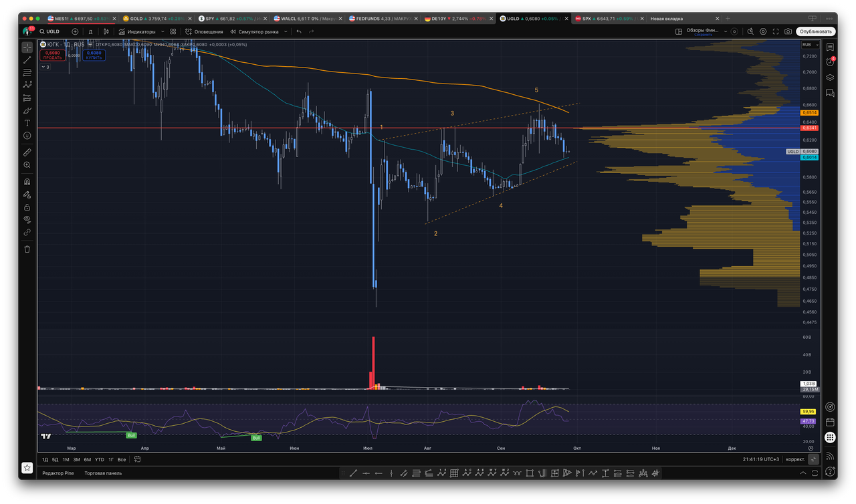Open the alerts panel with badge

pos(830,61)
